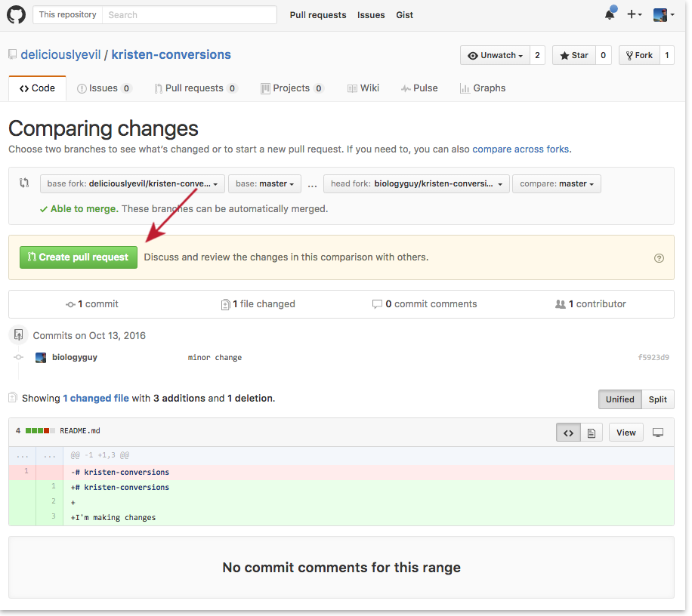This screenshot has width=692, height=616.
Task: View the 1 commit summary
Action: point(92,304)
